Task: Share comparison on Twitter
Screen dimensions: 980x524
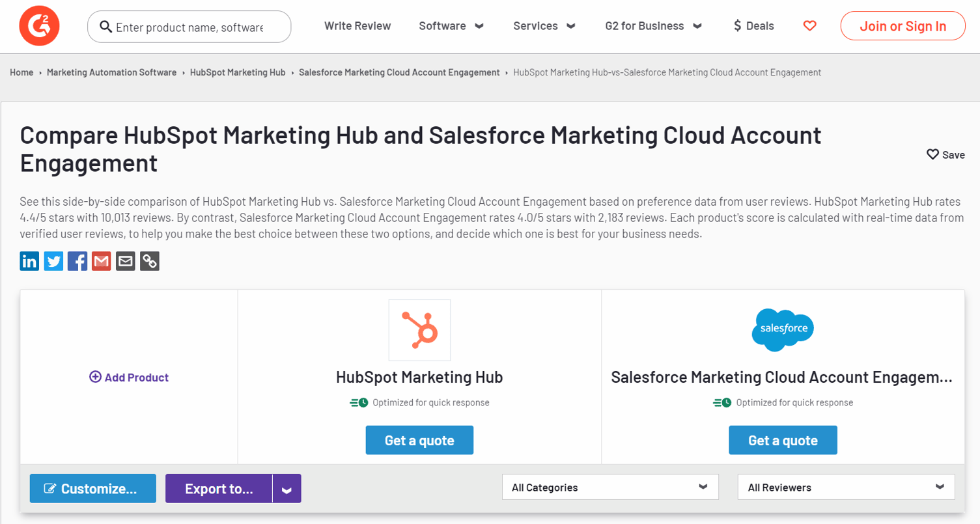Action: point(53,260)
